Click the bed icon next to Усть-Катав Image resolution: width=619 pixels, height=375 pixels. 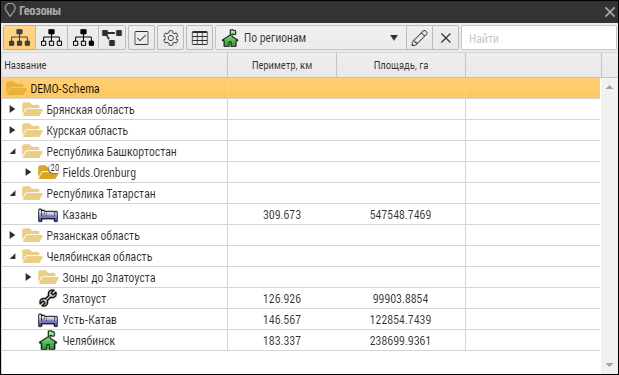pyautogui.click(x=48, y=320)
